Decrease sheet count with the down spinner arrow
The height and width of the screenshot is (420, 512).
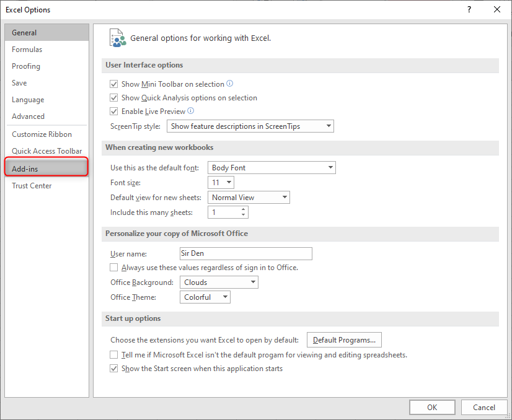coord(243,215)
